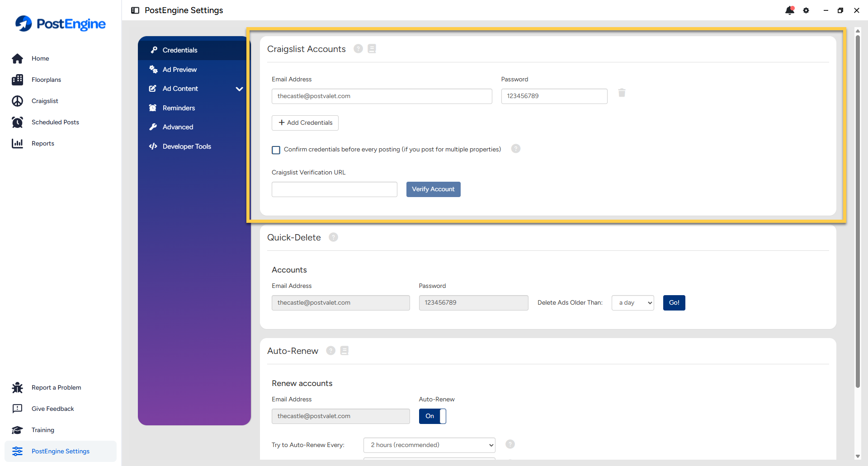
Task: Click the Craigslist Verification URL field
Action: pyautogui.click(x=335, y=189)
